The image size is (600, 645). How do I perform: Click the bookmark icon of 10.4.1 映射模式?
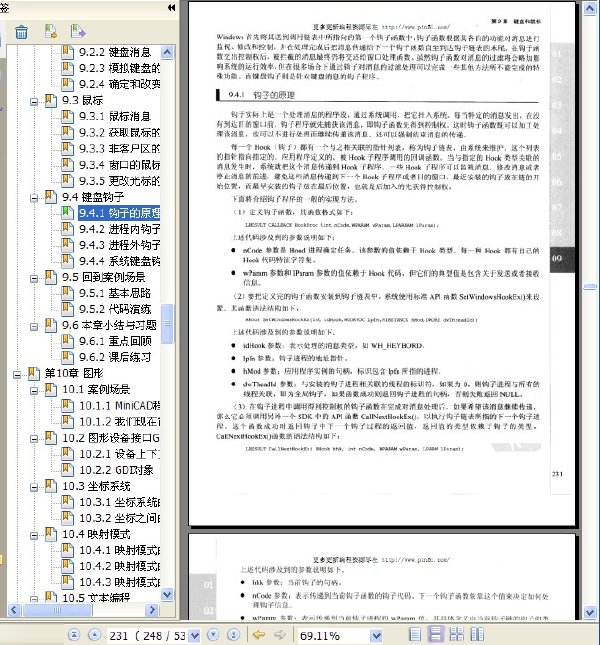pos(67,550)
